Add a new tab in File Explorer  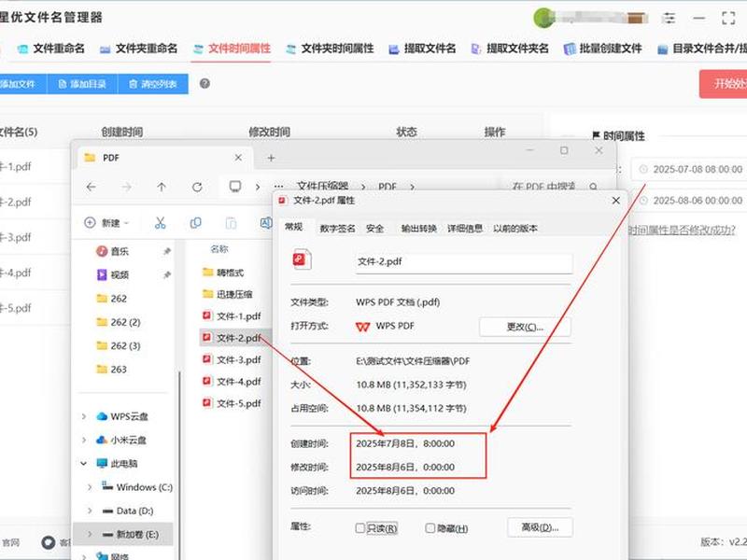point(271,158)
